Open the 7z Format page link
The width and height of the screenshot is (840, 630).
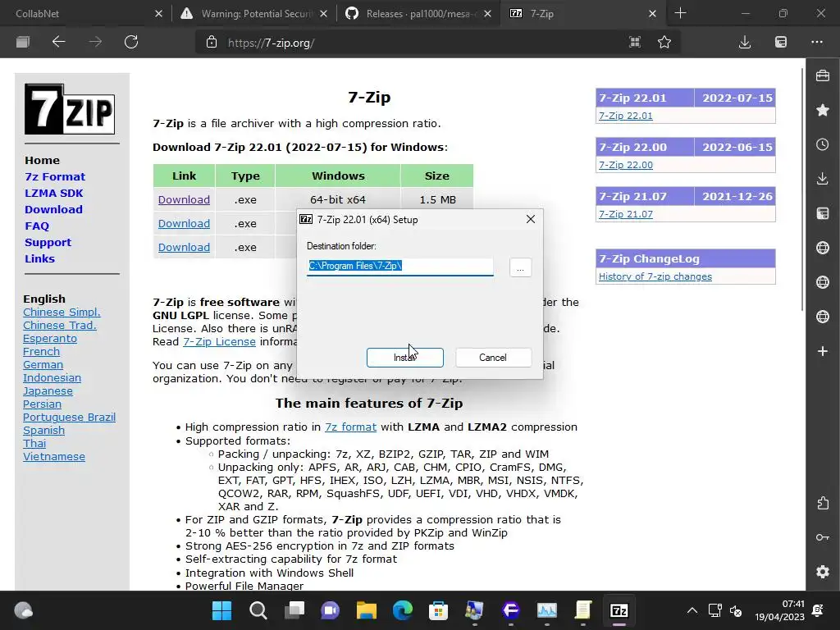(x=55, y=177)
